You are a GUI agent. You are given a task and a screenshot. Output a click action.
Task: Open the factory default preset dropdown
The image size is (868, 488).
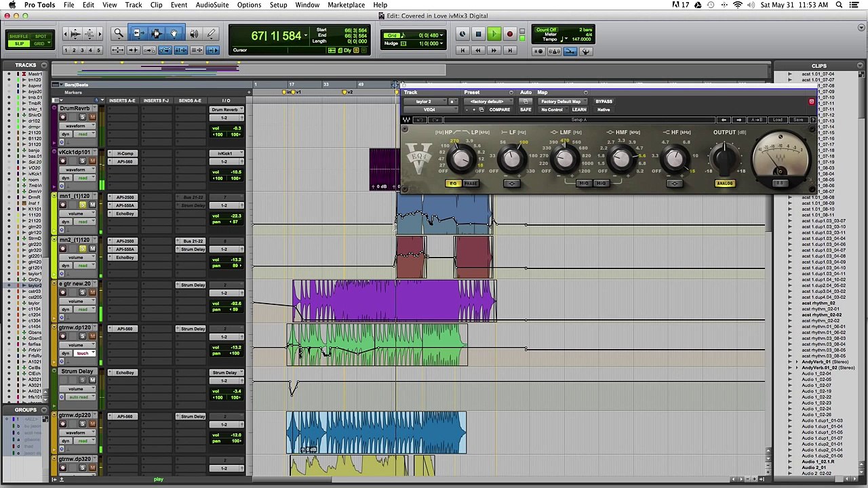pyautogui.click(x=488, y=102)
